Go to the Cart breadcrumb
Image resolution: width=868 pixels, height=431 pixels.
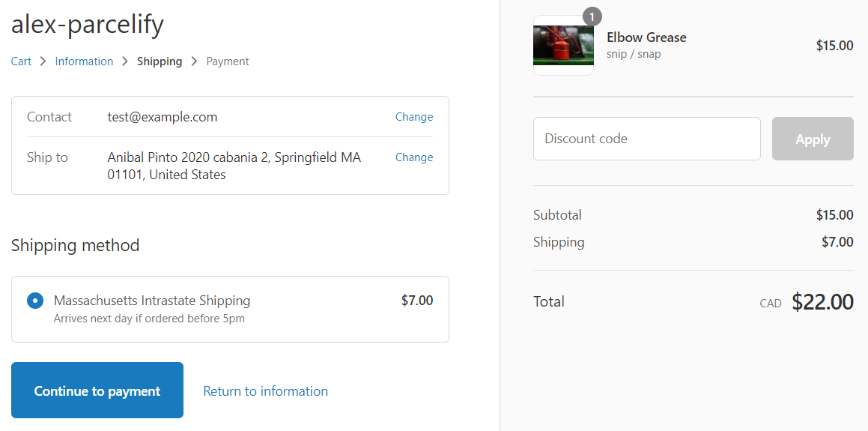(x=21, y=61)
